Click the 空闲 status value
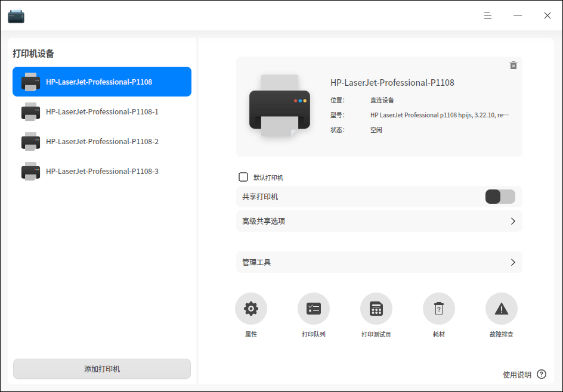The height and width of the screenshot is (392, 563). 376,130
